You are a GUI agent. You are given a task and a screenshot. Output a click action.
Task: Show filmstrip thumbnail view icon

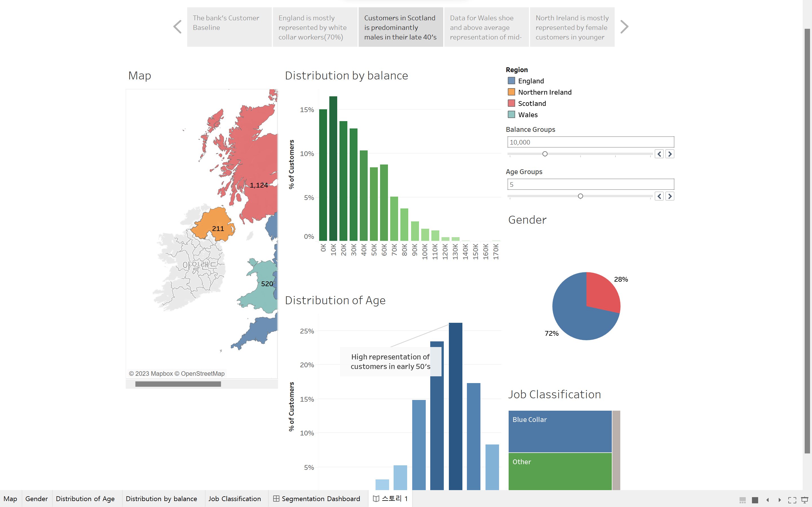point(743,500)
